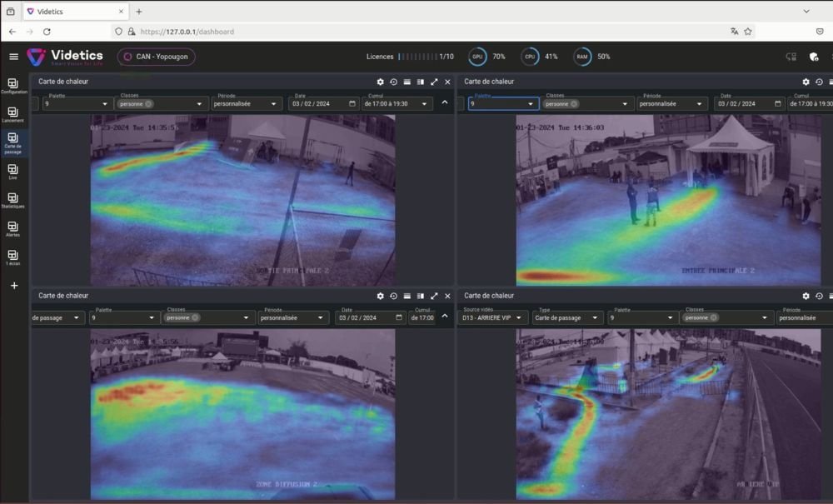The width and height of the screenshot is (833, 504).
Task: Close the top-left heat map panel
Action: tap(447, 82)
